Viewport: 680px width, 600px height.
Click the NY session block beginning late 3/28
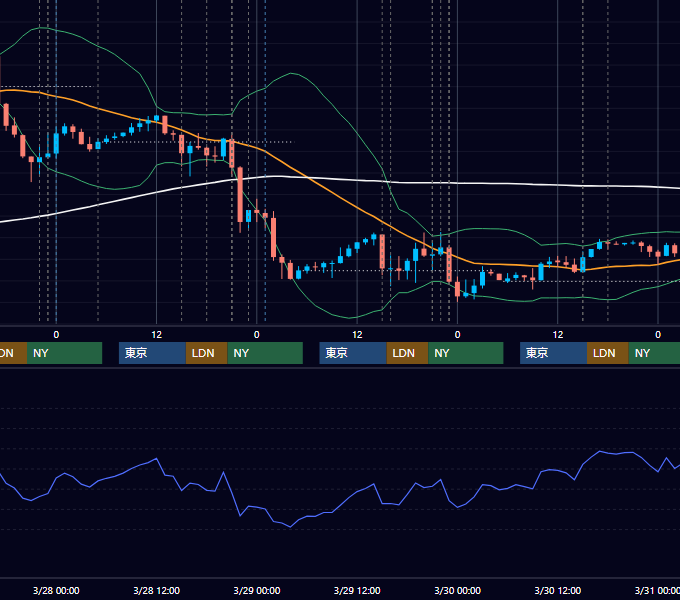click(x=265, y=353)
